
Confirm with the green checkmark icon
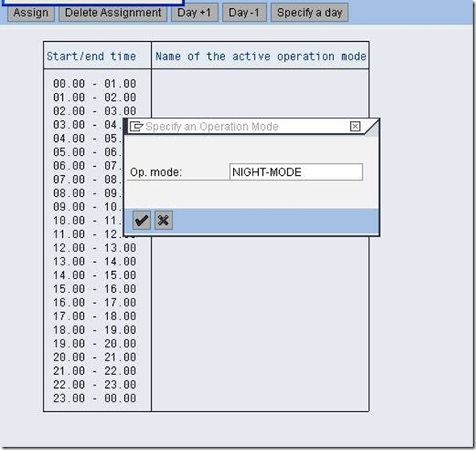(141, 220)
